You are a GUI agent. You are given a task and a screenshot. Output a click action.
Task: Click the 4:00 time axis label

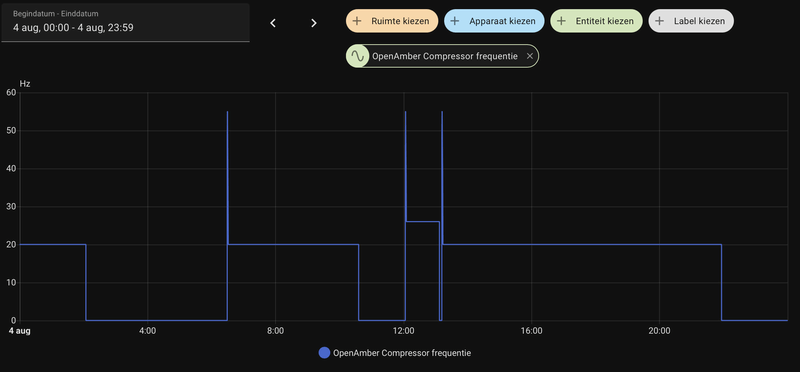(147, 331)
